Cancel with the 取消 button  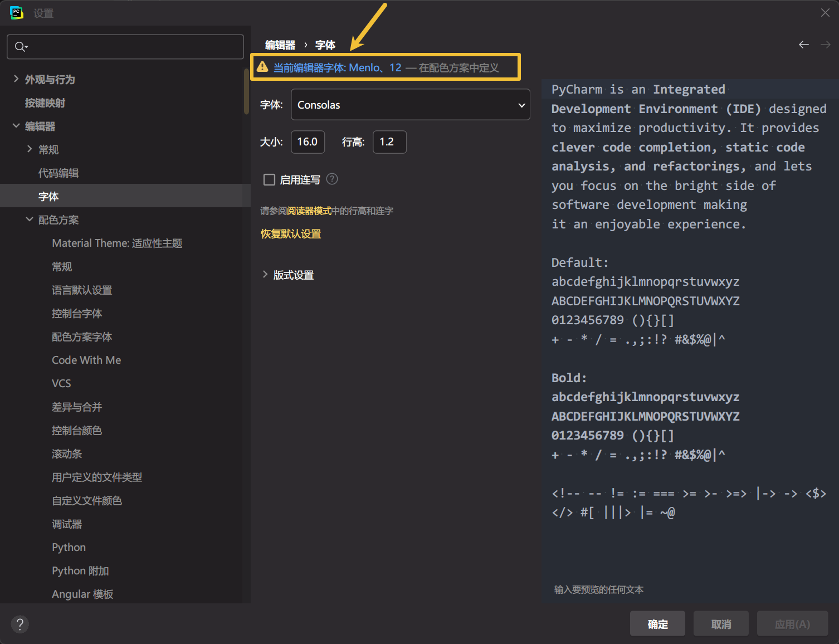coord(721,624)
